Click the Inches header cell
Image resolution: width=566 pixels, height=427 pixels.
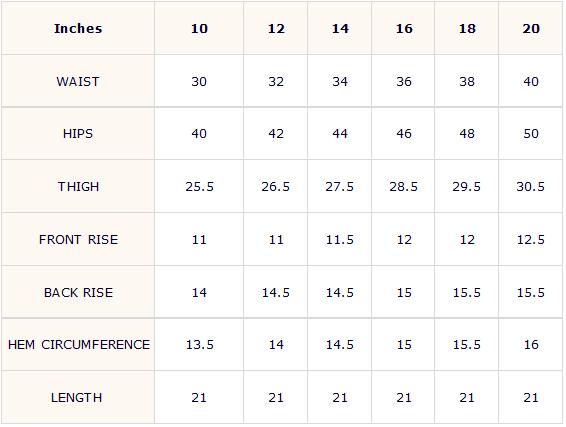point(78,29)
